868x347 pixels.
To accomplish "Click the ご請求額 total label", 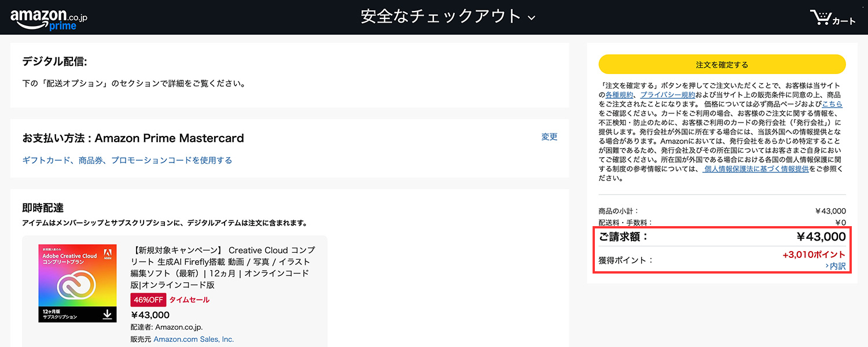I will (624, 237).
